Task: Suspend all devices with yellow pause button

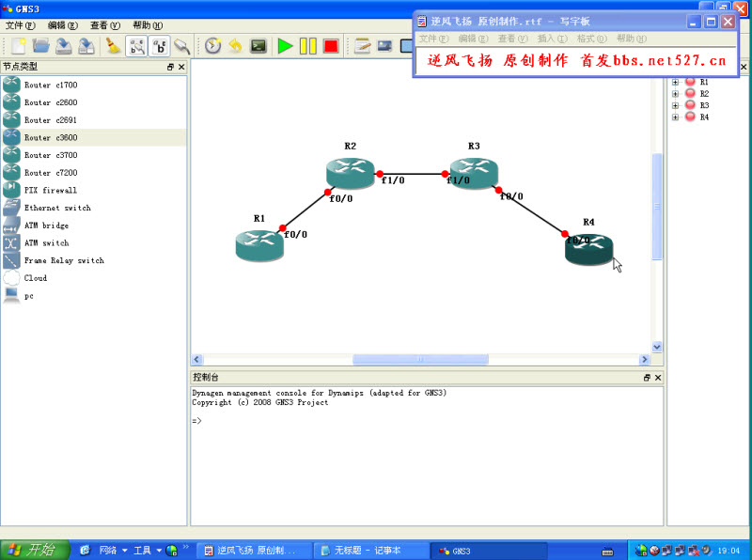Action: click(x=308, y=46)
